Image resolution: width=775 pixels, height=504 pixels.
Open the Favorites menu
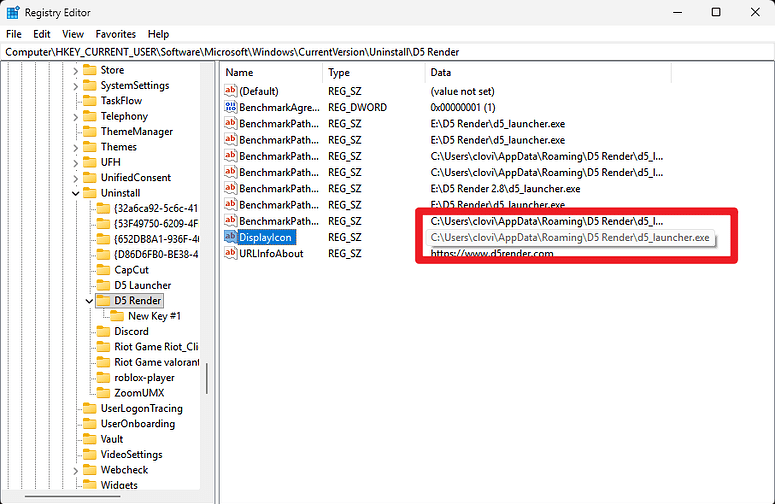(x=115, y=34)
